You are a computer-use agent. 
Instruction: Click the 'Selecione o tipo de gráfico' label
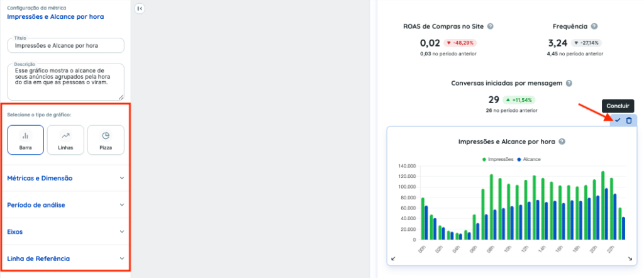40,114
